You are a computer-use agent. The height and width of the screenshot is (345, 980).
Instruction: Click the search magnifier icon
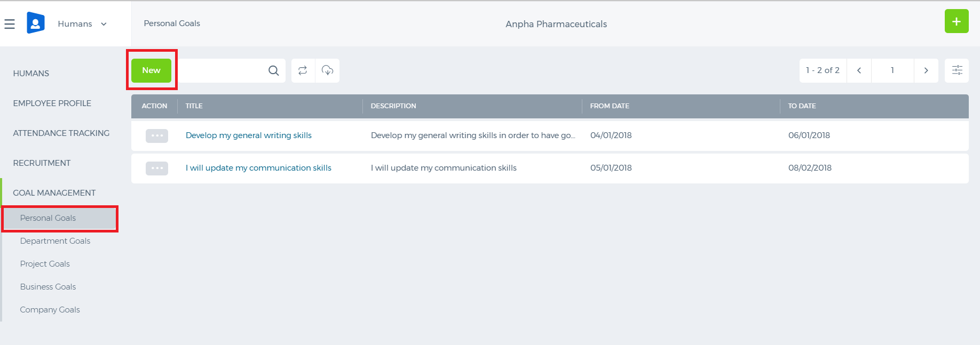coord(274,70)
